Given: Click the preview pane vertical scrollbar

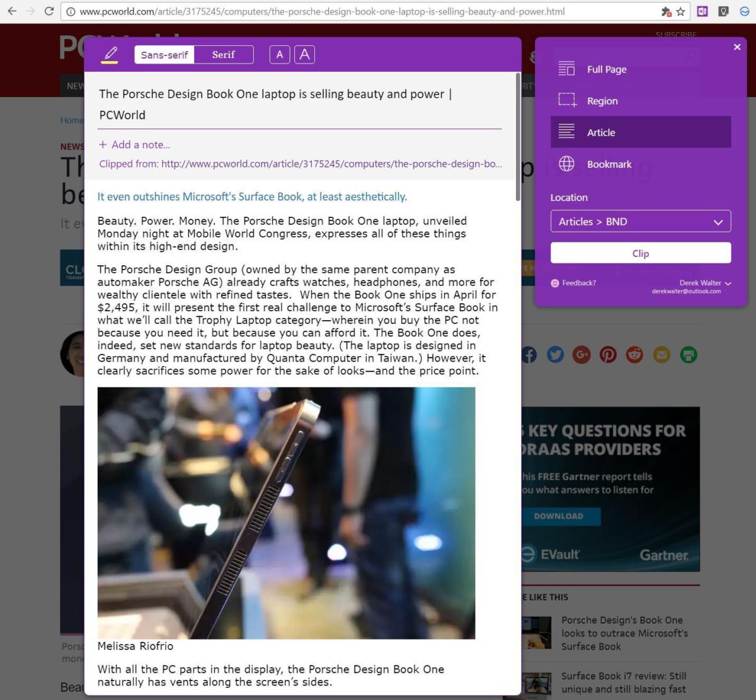Looking at the screenshot, I should [x=518, y=137].
